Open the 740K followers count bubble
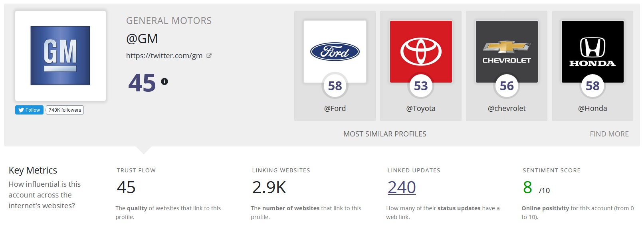Viewport: 644px width, 237px height. pos(65,110)
